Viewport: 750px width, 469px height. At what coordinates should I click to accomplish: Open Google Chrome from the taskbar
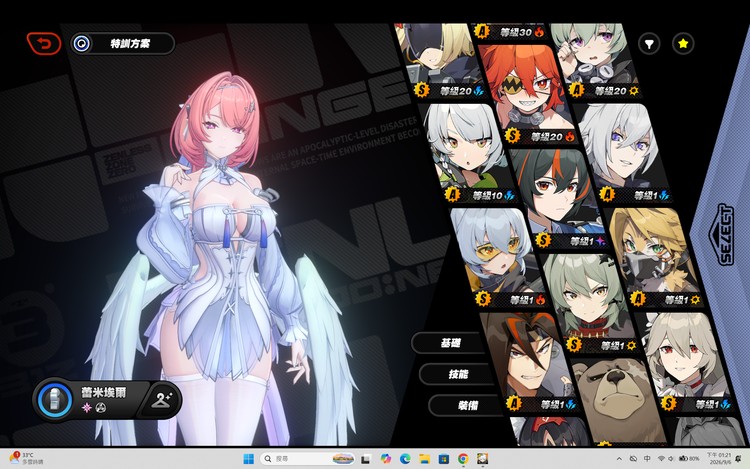click(x=463, y=459)
